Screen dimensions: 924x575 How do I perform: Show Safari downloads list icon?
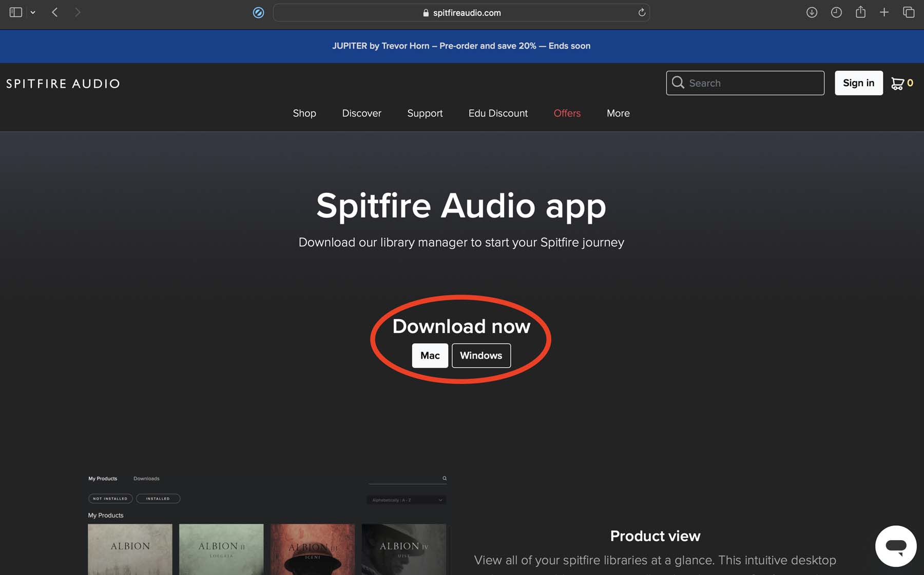[812, 12]
